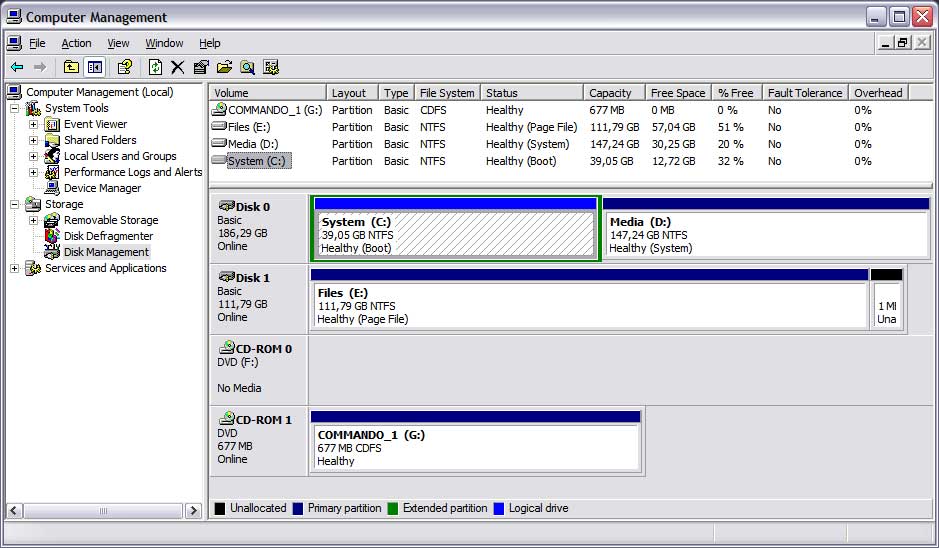Expand Services and Applications node

[14, 268]
